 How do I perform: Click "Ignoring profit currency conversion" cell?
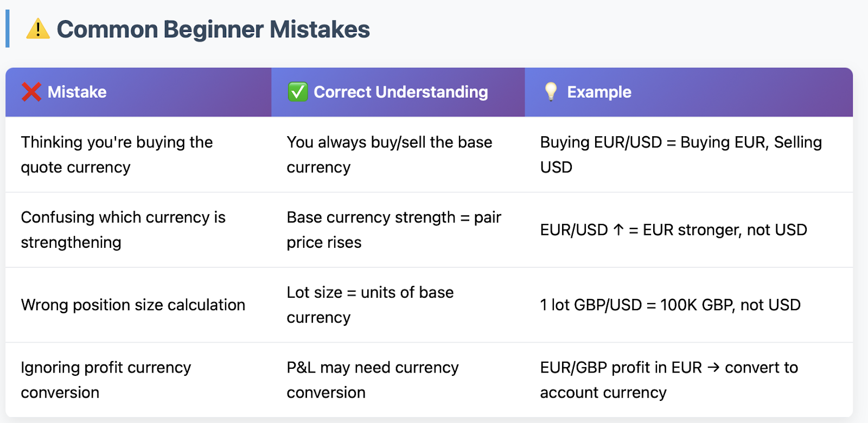click(106, 380)
